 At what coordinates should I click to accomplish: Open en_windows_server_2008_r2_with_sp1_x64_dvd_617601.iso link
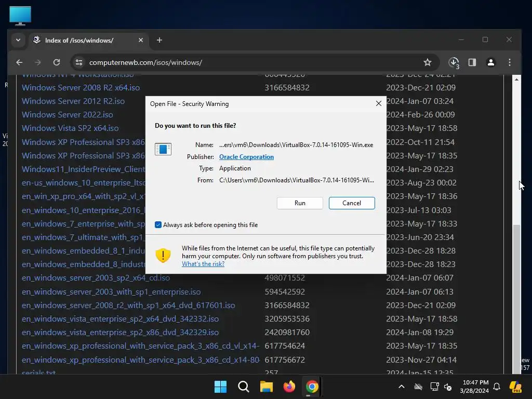click(x=128, y=305)
